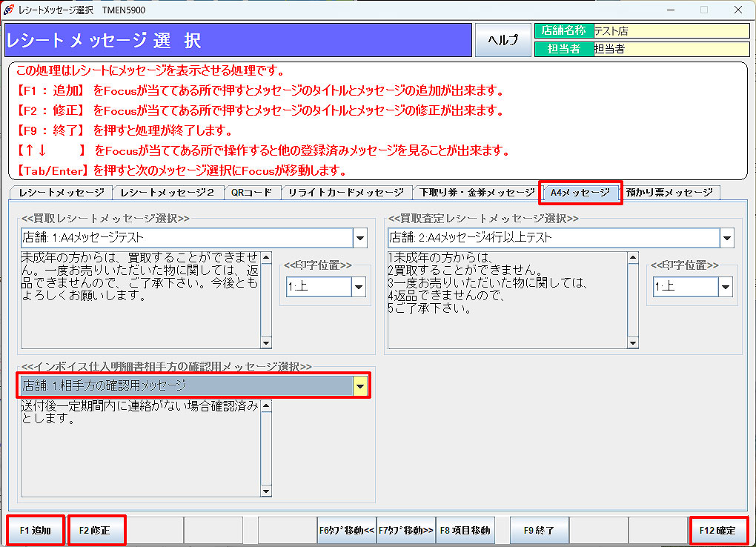Open the インボイス確認用メッセージ dropdown arrow
The width and height of the screenshot is (756, 547).
359,385
